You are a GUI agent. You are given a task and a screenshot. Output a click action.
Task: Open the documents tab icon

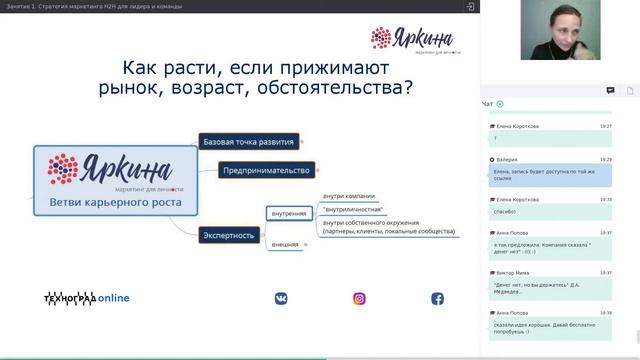coord(630,90)
